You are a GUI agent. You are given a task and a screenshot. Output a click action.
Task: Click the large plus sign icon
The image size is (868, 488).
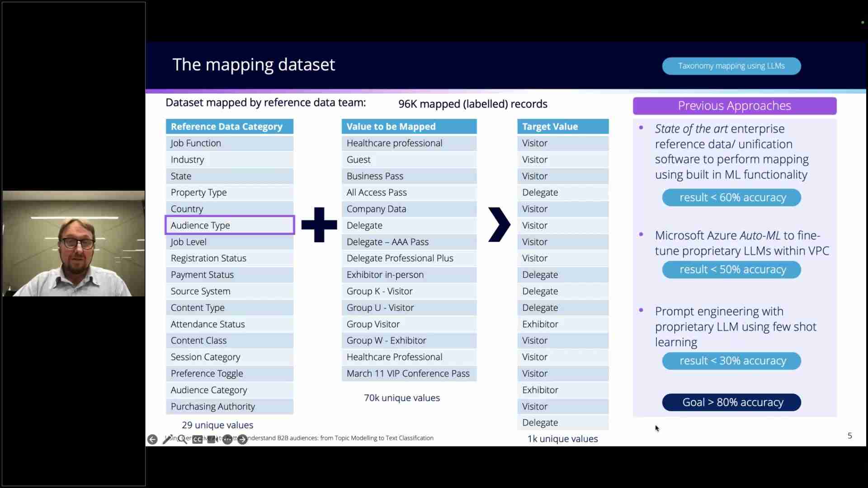coord(319,225)
